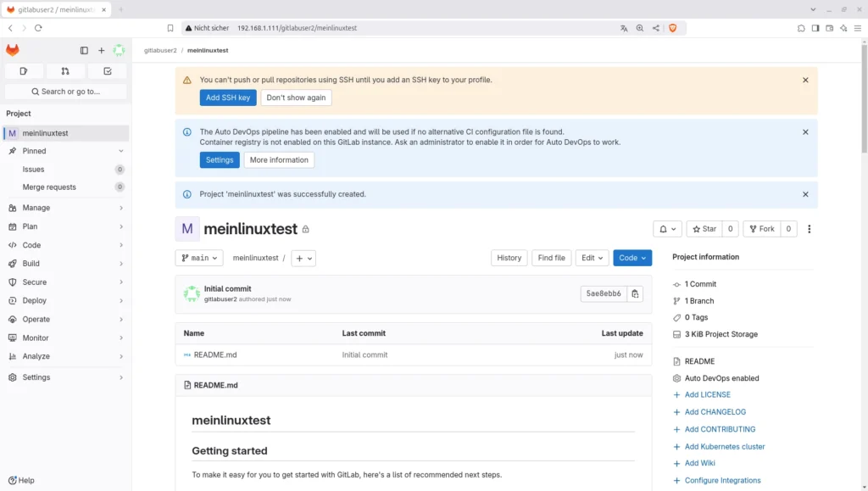Open the Issues item in sidebar
This screenshot has height=491, width=868.
coord(34,170)
